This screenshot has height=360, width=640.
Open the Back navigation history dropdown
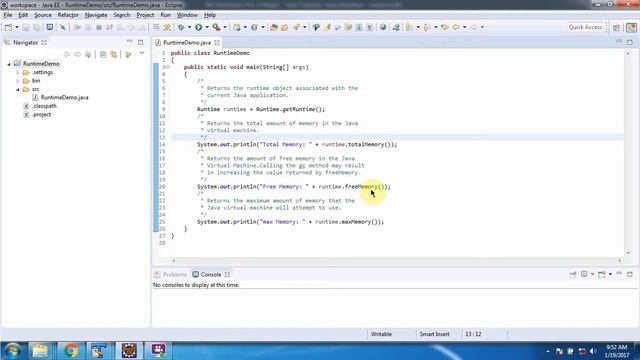click(x=464, y=27)
